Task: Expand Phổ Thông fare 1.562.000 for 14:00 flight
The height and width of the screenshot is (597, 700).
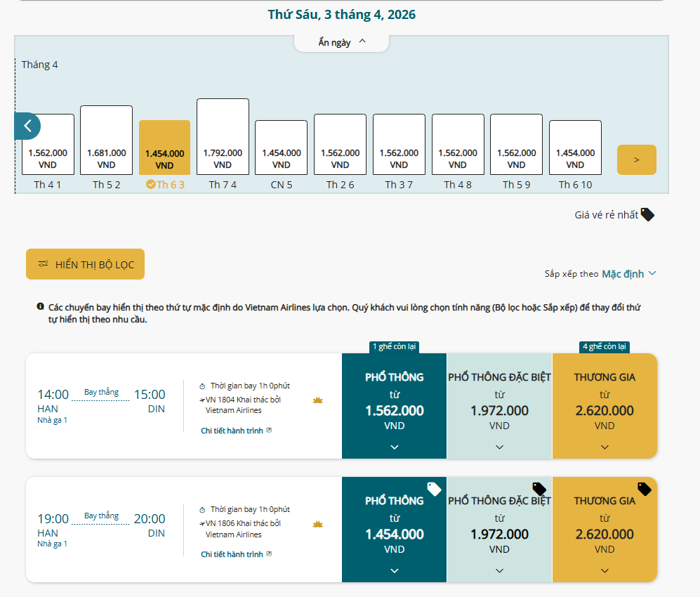Action: tap(394, 406)
